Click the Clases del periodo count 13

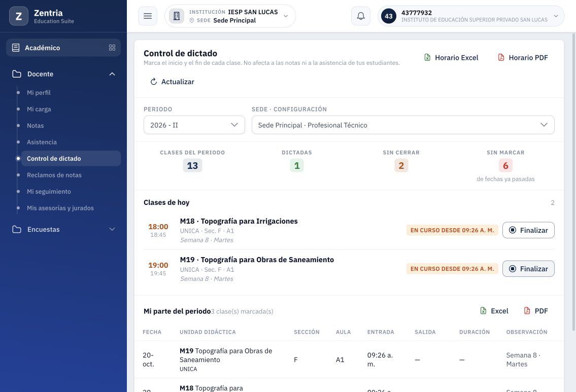click(192, 165)
